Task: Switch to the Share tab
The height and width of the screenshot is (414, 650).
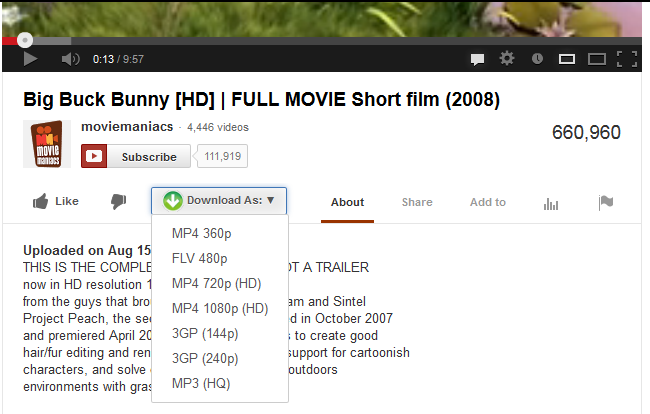Action: click(417, 202)
